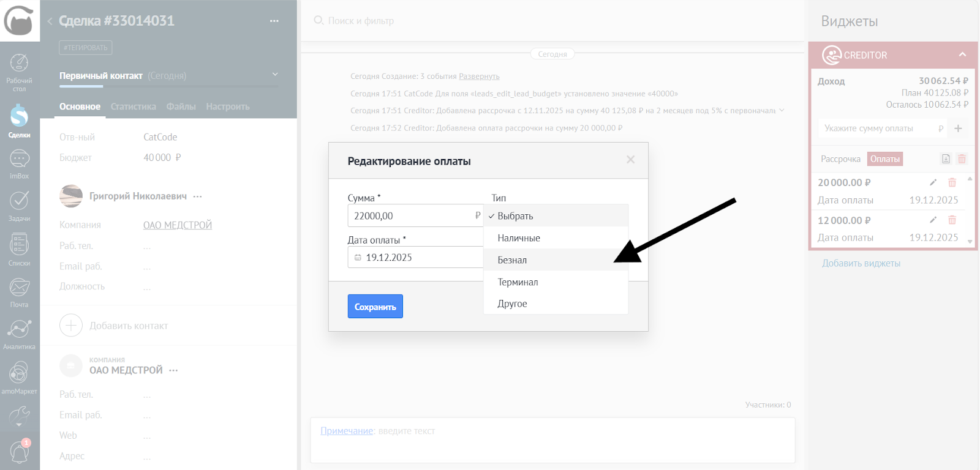The width and height of the screenshot is (980, 470).
Task: Click the Добавить виджеты link
Action: tap(861, 263)
